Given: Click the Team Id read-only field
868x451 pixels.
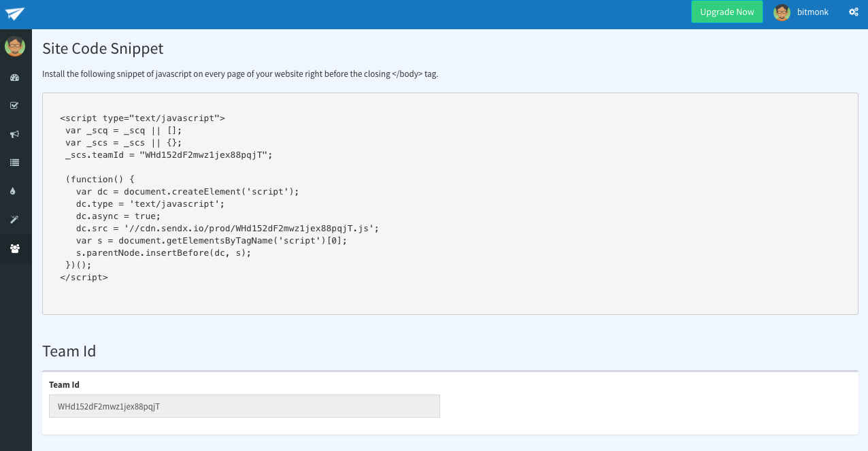Looking at the screenshot, I should pyautogui.click(x=244, y=406).
